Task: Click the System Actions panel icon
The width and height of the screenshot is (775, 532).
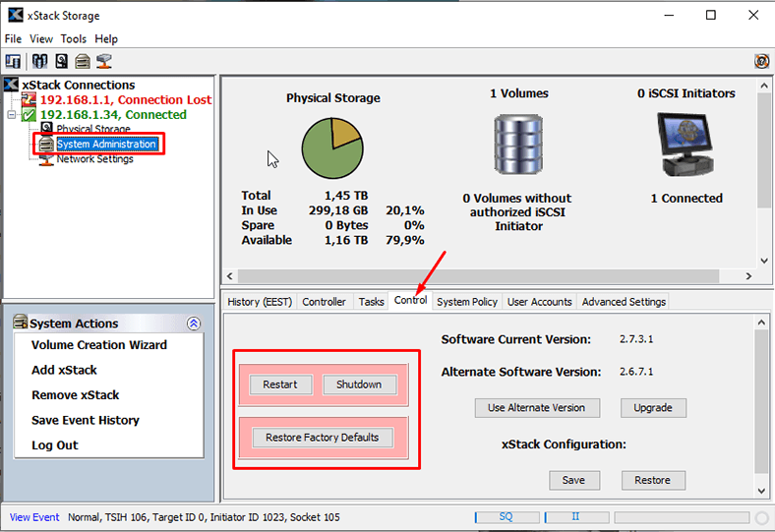Action: pyautogui.click(x=21, y=323)
